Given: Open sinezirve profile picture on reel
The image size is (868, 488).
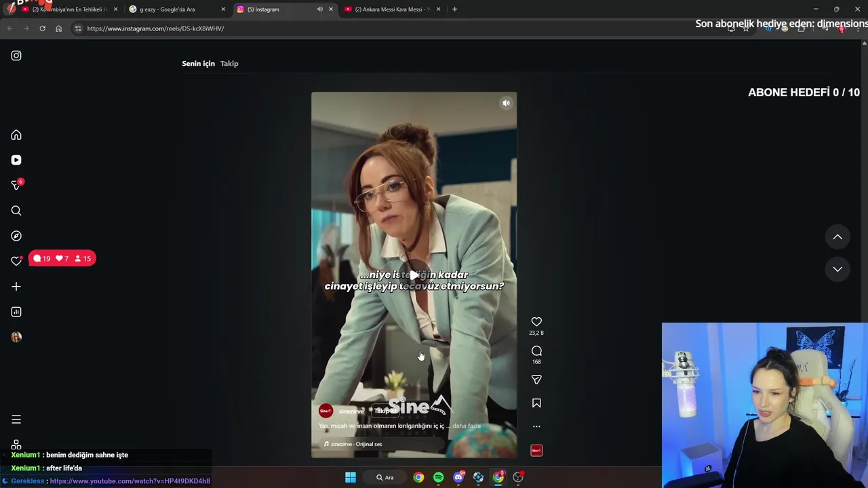Looking at the screenshot, I should pyautogui.click(x=326, y=411).
